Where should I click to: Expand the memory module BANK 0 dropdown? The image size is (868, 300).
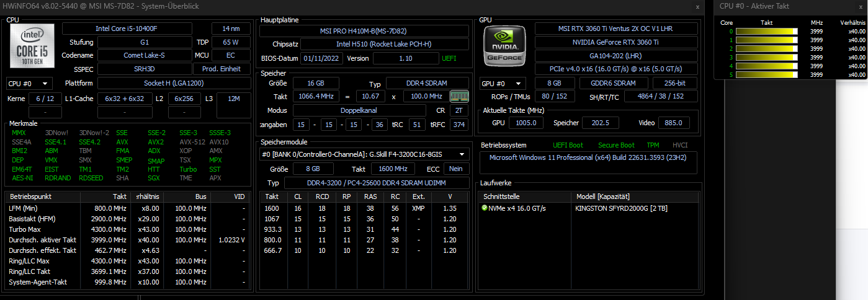pos(364,154)
